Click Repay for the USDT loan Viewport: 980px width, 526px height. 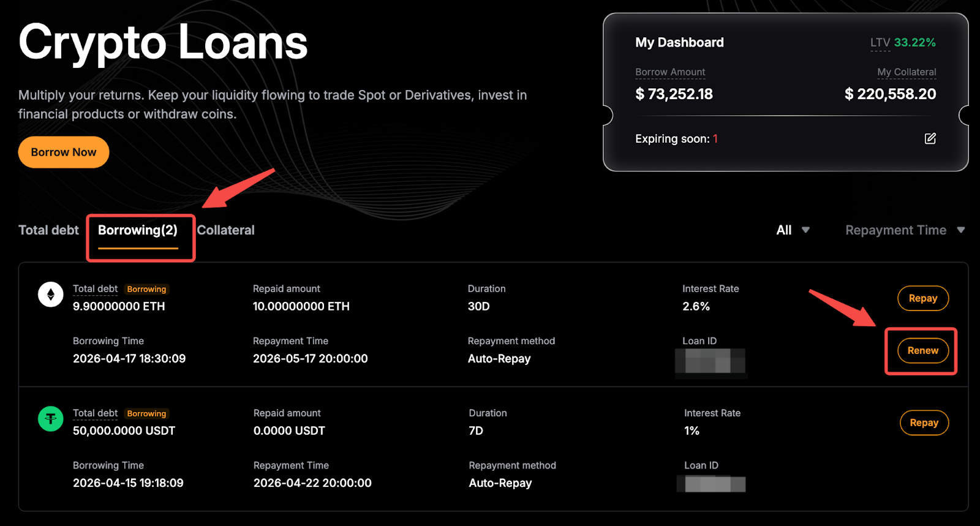click(x=924, y=423)
